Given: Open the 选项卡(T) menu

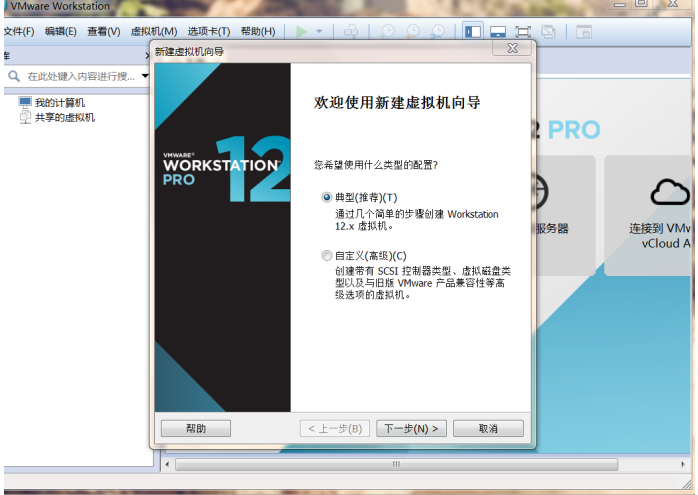Looking at the screenshot, I should coord(209,32).
